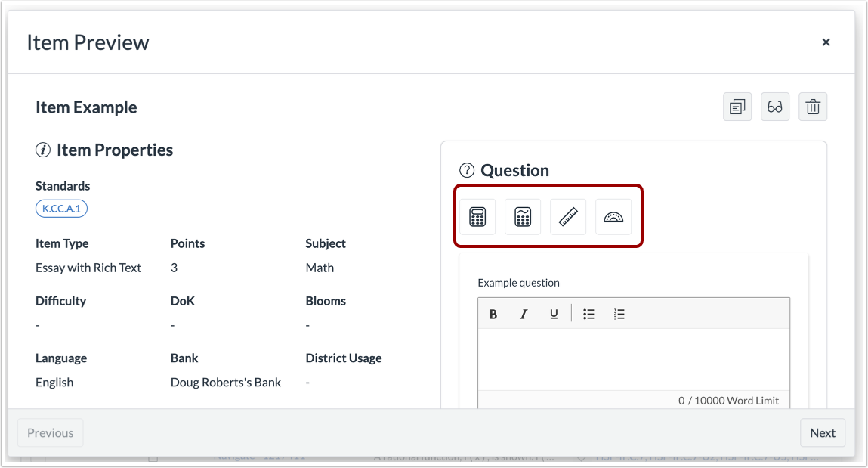Screen dimensions: 868x468
Task: Click the Doug Roberts's Bank label
Action: 224,382
